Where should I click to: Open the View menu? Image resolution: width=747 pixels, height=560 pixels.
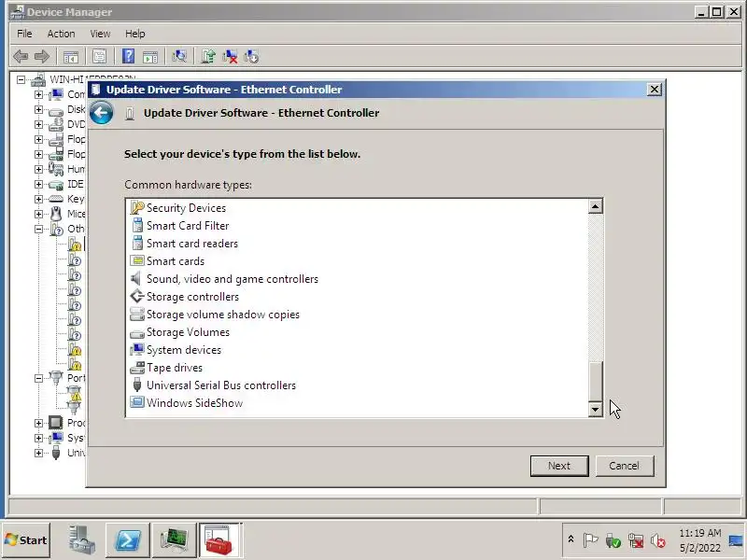coord(100,34)
